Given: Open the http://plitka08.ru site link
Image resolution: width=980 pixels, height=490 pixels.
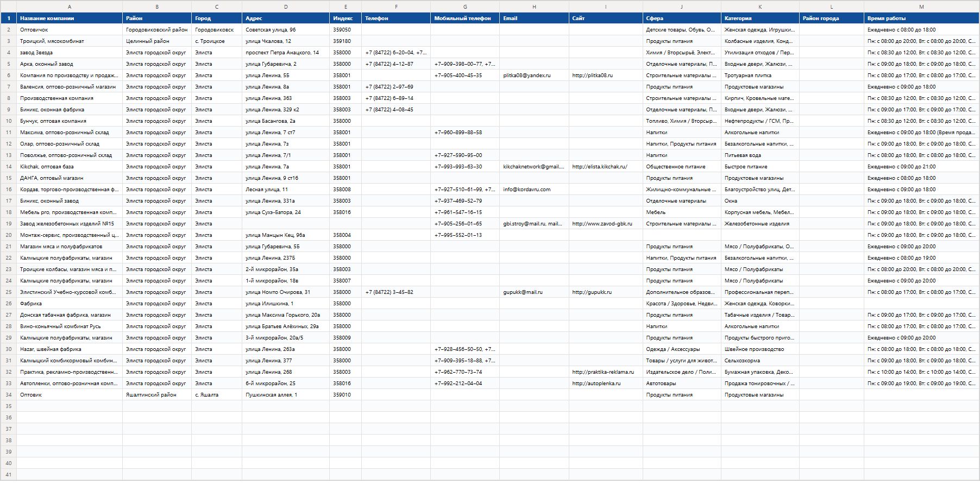Looking at the screenshot, I should tap(592, 76).
